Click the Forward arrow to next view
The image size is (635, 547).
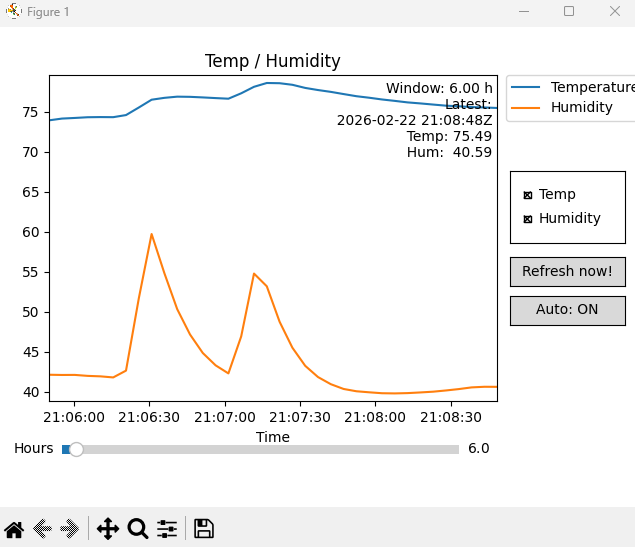pos(70,529)
